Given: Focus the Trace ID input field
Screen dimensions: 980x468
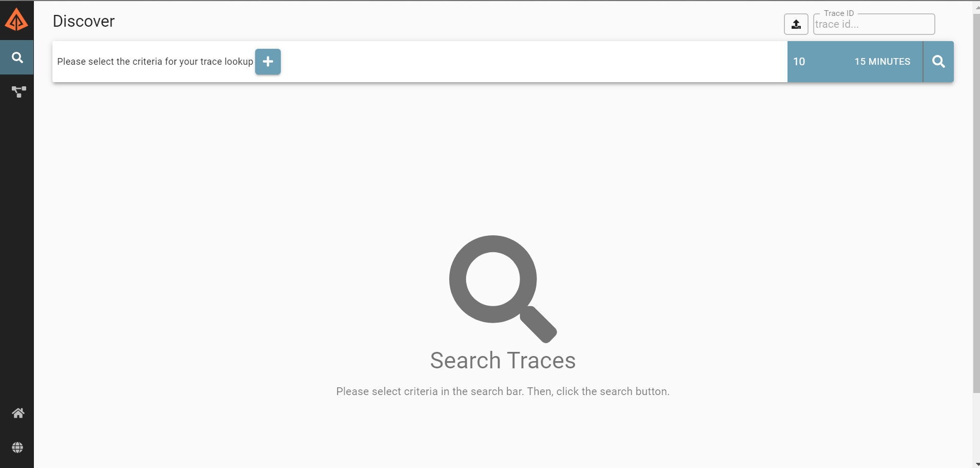Looking at the screenshot, I should (874, 24).
